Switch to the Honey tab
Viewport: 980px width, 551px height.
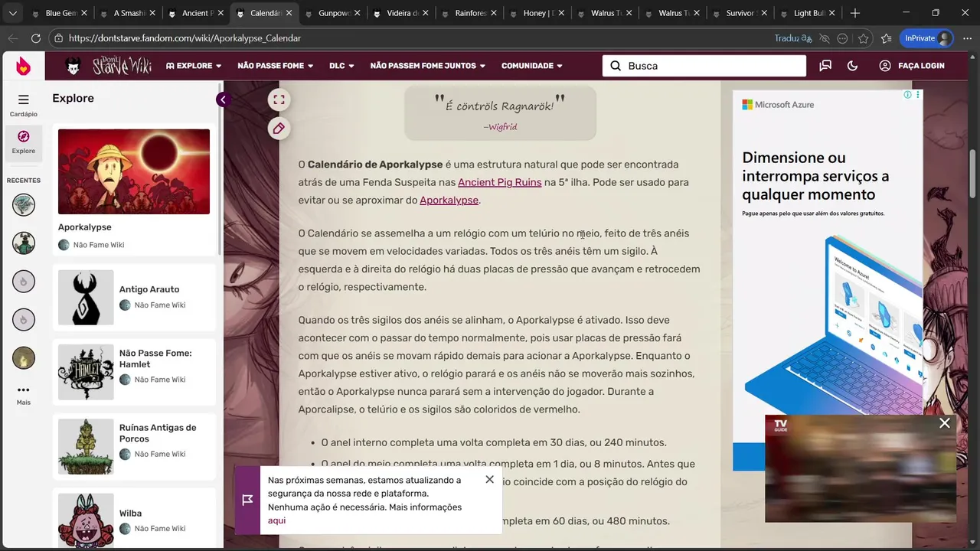click(x=537, y=13)
